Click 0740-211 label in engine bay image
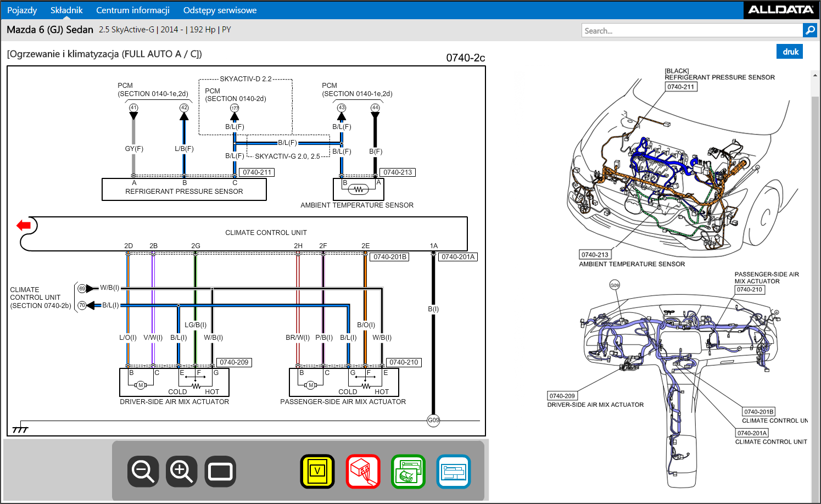The image size is (821, 504). (681, 87)
